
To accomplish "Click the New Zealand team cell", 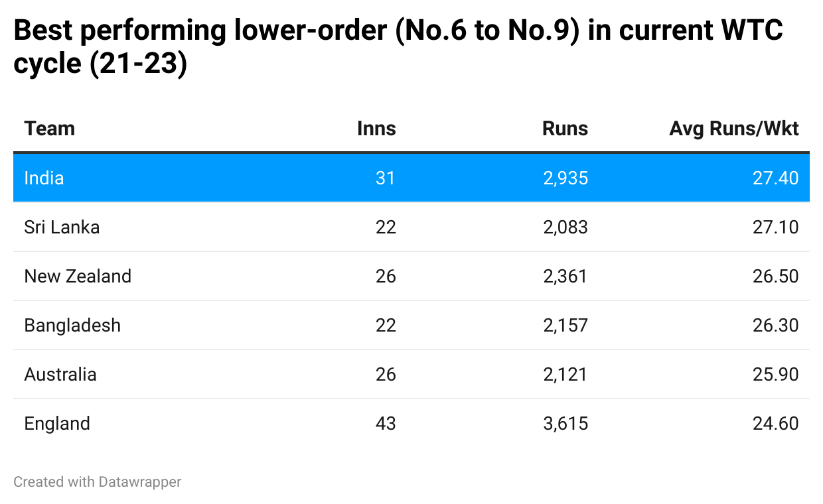I will point(78,276).
